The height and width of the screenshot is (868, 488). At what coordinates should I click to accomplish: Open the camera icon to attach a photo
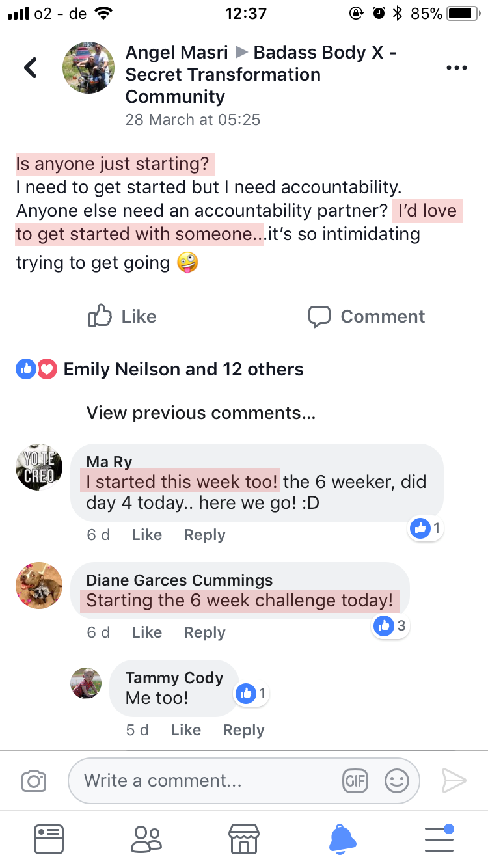34,780
